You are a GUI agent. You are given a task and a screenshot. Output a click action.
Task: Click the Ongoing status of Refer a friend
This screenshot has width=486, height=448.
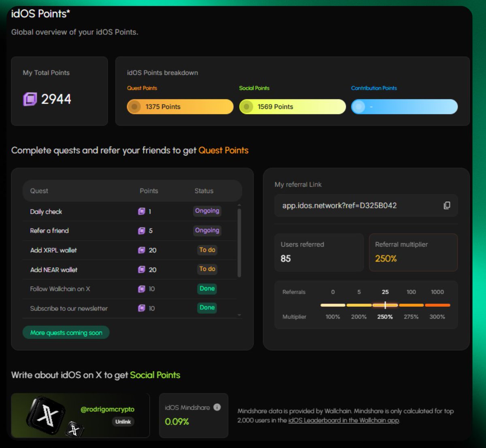(207, 230)
